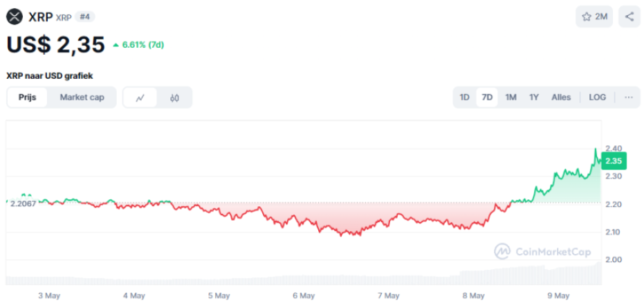Viewport: 644px width, 301px height.
Task: Click the green 6.61% (7d) change indicator
Action: (x=138, y=45)
